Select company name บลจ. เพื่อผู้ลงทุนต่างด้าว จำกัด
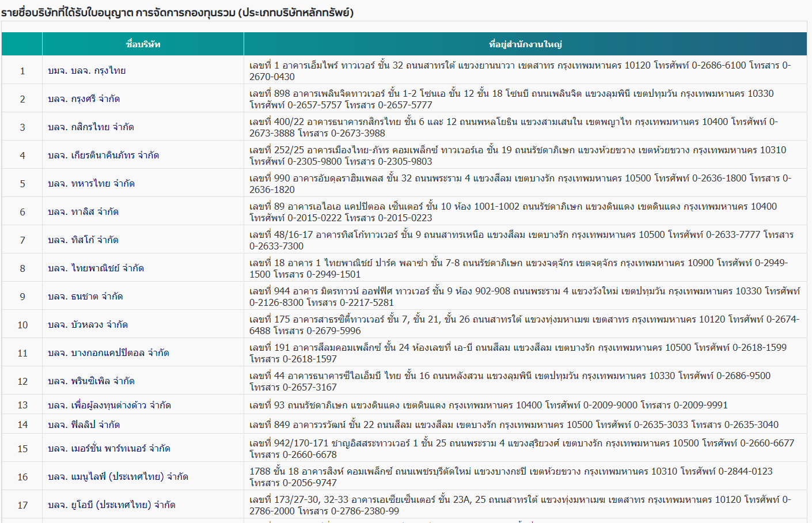 109,405
